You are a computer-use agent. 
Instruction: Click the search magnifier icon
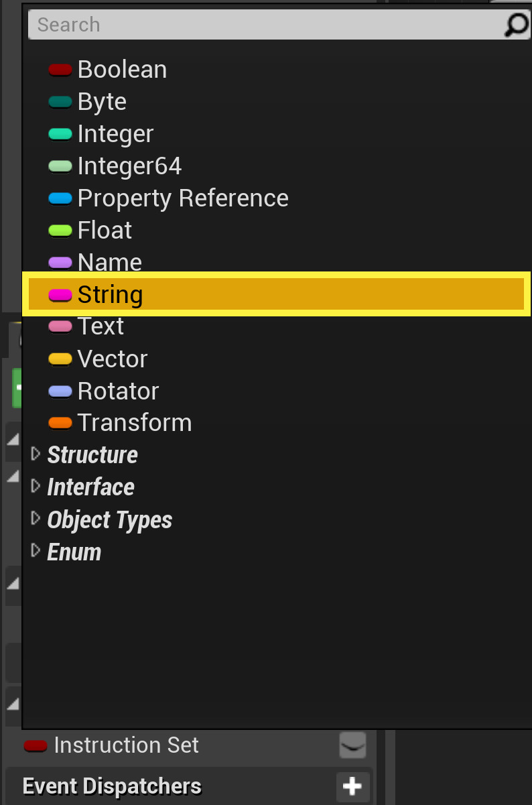click(x=515, y=25)
